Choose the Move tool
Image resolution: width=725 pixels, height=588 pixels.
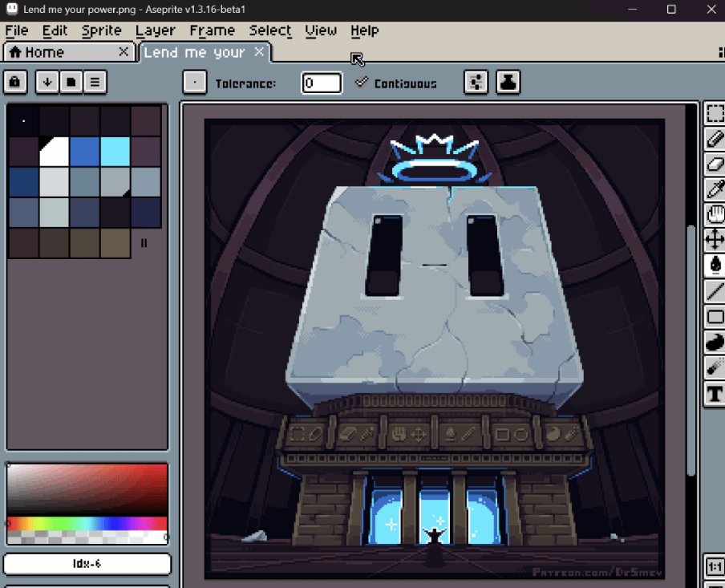click(x=714, y=239)
